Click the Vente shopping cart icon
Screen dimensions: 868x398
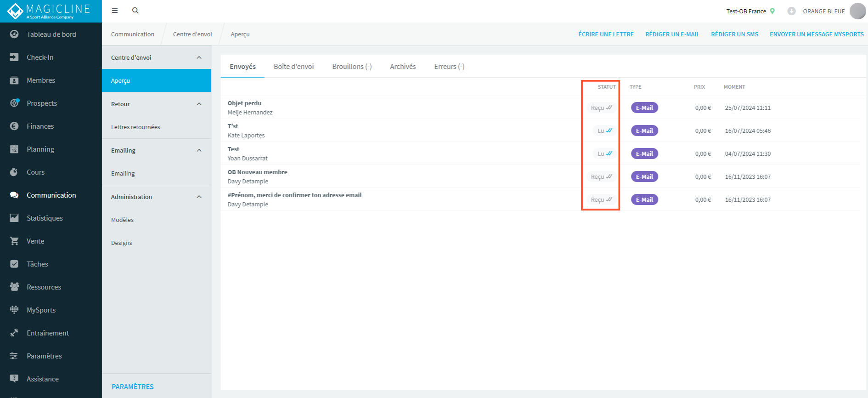(14, 241)
